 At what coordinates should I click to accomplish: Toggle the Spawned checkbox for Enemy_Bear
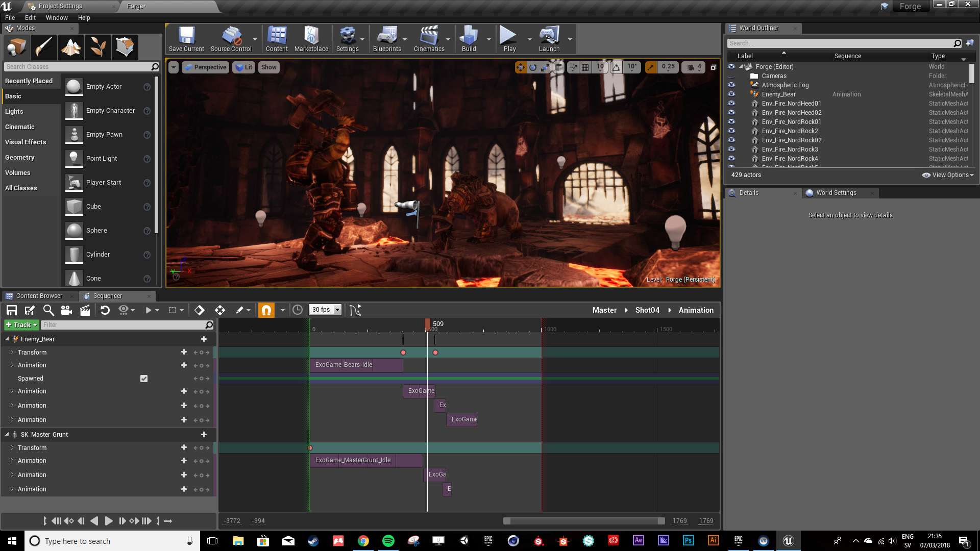144,379
